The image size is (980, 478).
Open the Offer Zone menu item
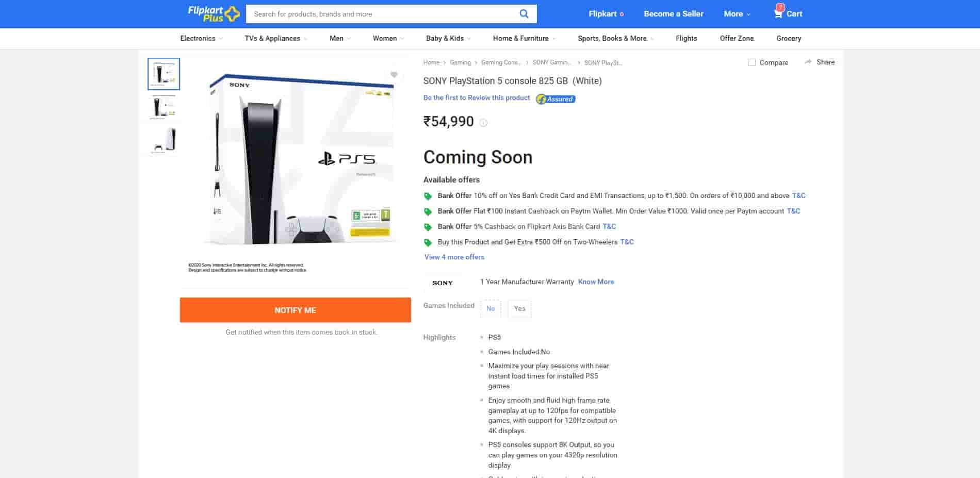click(737, 38)
